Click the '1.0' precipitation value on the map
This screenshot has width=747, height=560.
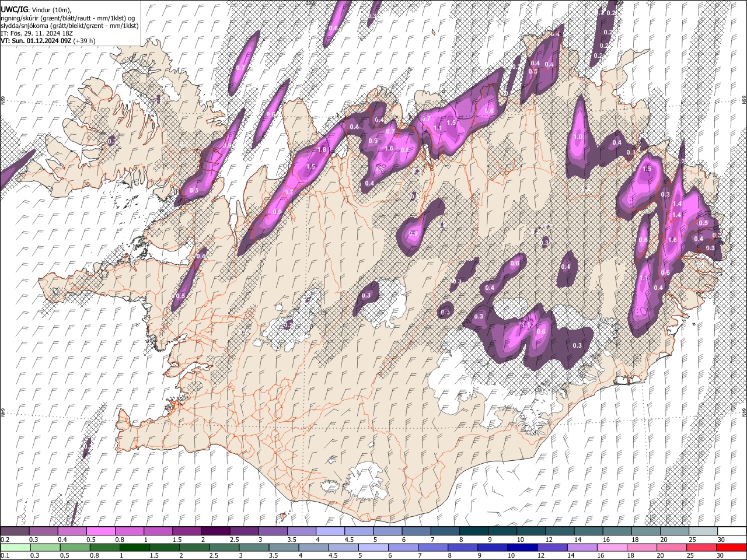[x=578, y=136]
